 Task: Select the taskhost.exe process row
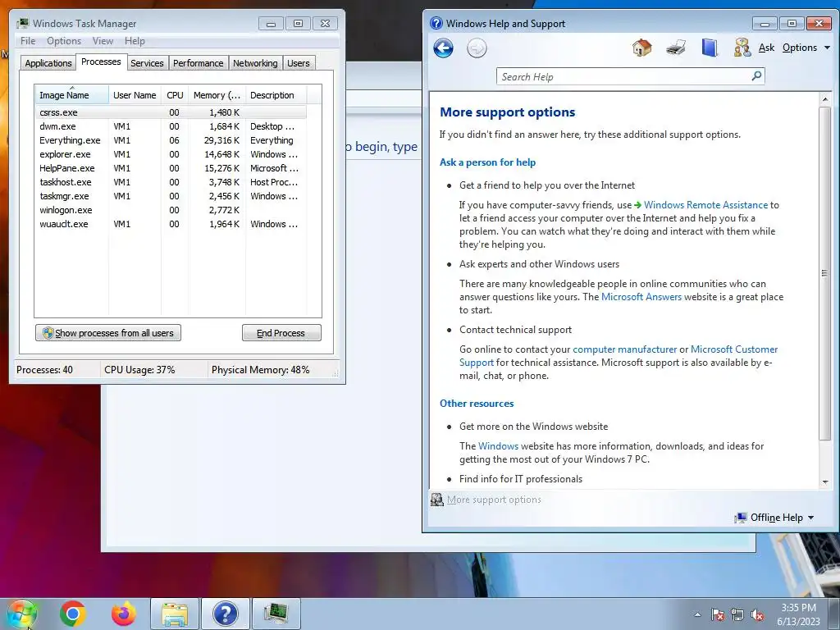pyautogui.click(x=171, y=182)
